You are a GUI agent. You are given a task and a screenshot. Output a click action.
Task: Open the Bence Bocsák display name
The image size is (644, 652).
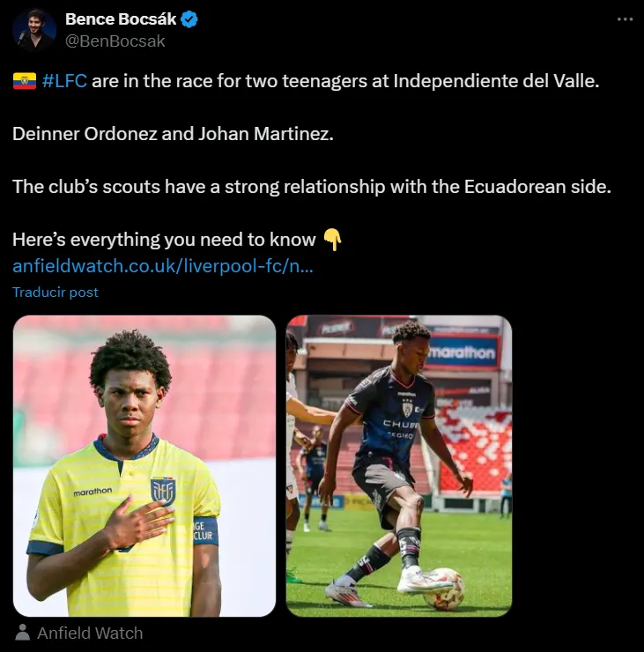click(x=121, y=19)
